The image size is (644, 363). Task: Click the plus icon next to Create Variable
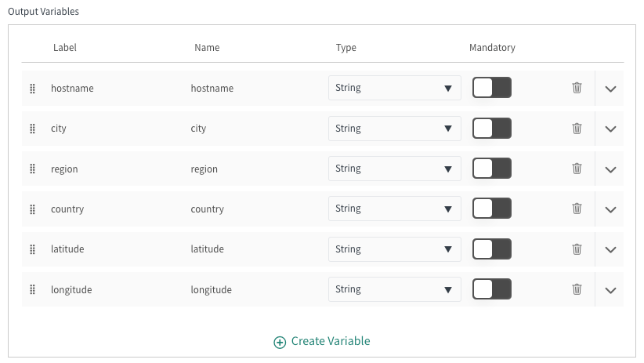280,342
